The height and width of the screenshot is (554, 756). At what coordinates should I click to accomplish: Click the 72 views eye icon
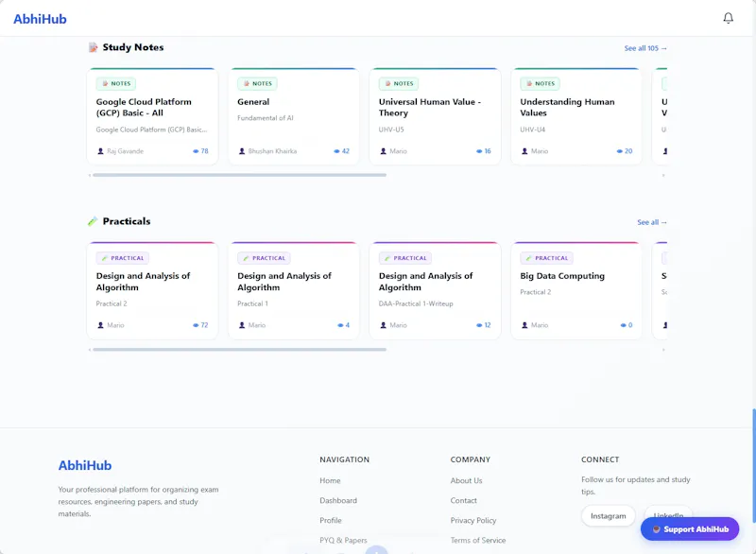pos(196,325)
